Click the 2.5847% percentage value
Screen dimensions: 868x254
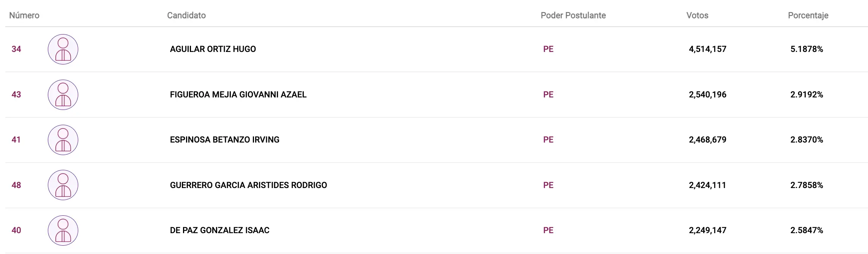tap(807, 230)
